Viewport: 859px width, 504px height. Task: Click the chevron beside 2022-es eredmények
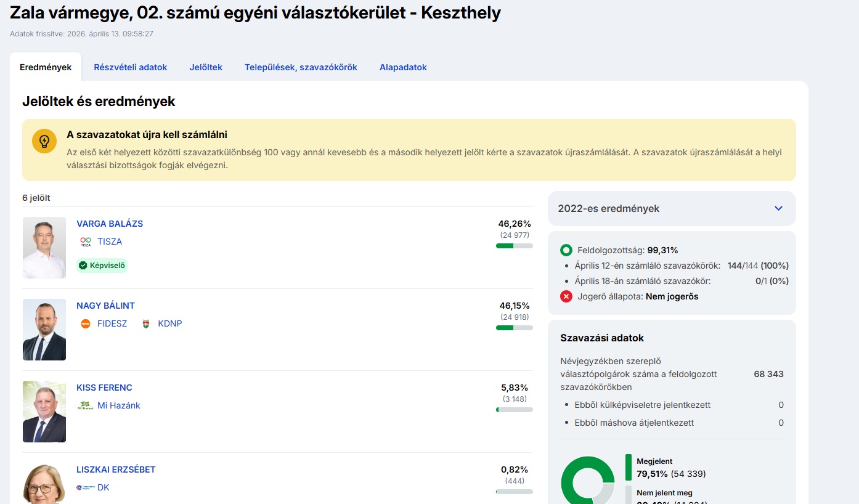coord(778,208)
